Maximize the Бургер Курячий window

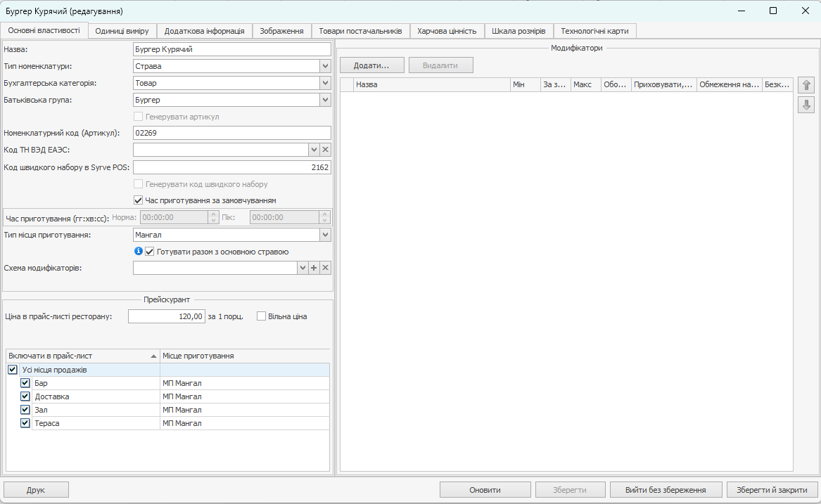point(773,11)
